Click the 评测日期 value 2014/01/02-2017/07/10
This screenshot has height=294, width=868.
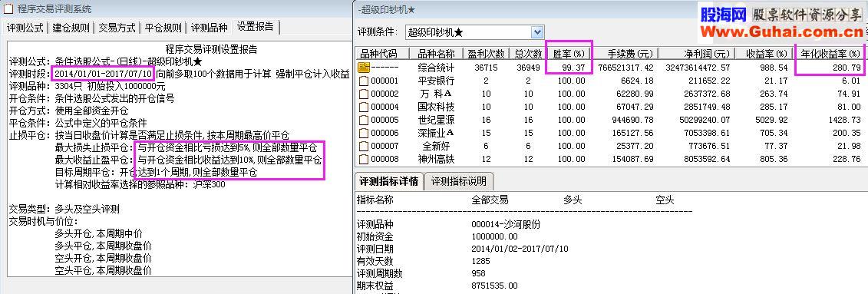(x=520, y=249)
